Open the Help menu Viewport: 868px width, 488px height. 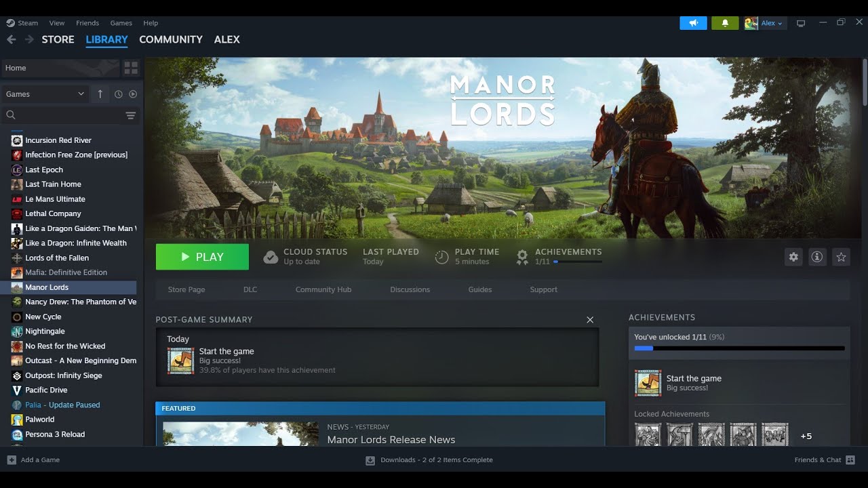pos(151,23)
